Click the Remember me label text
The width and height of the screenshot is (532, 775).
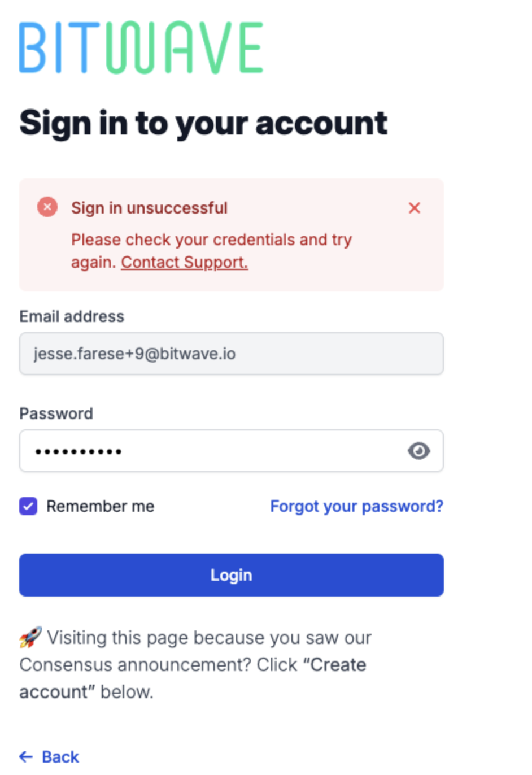pyautogui.click(x=100, y=506)
